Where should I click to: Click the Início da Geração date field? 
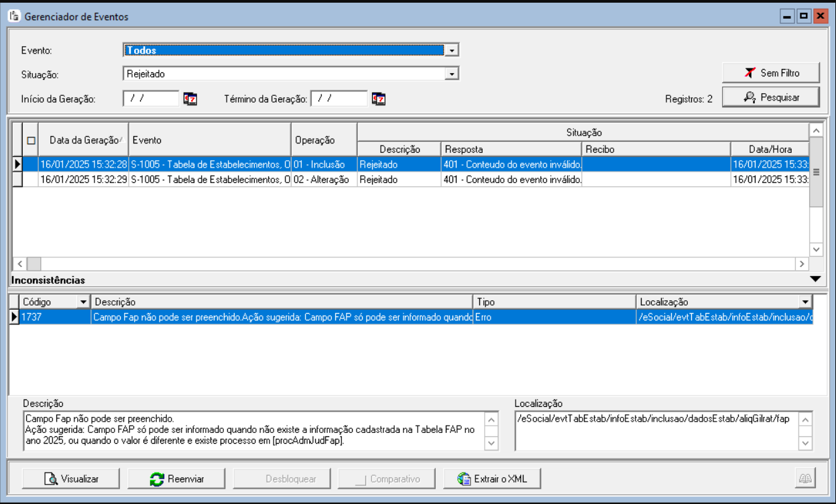[151, 99]
